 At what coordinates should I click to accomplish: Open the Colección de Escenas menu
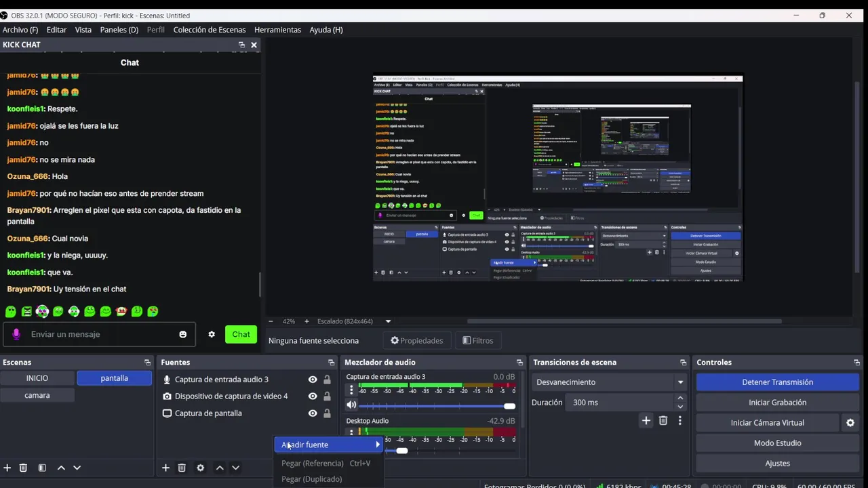[x=210, y=30]
